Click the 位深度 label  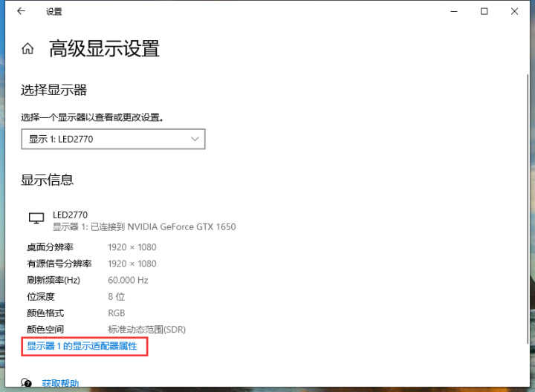point(41,296)
